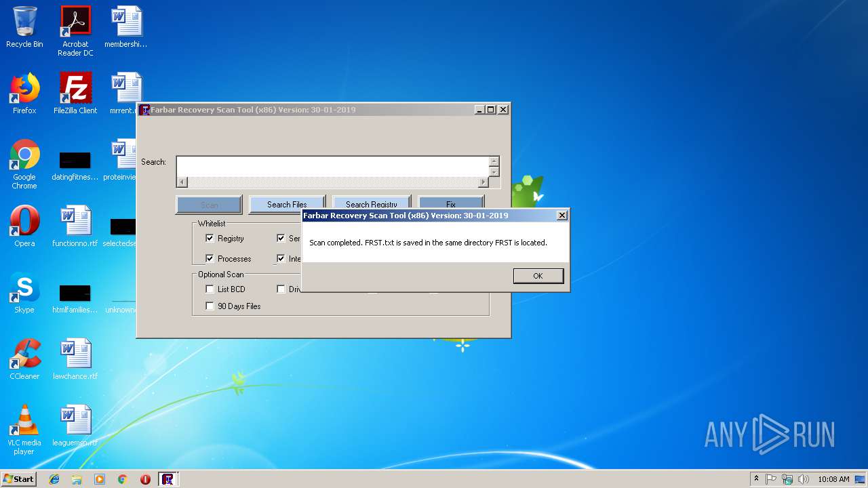Open Windows Explorer folder in taskbar
This screenshot has width=868, height=488.
click(x=77, y=479)
